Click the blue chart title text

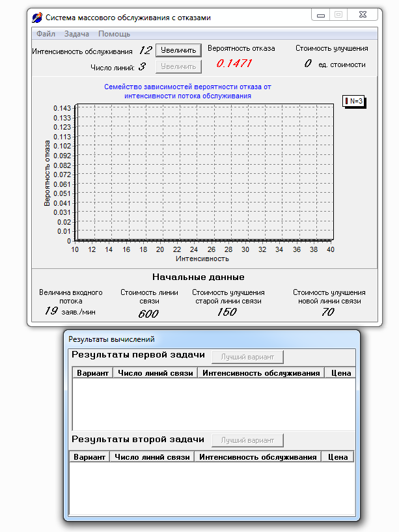[x=187, y=91]
